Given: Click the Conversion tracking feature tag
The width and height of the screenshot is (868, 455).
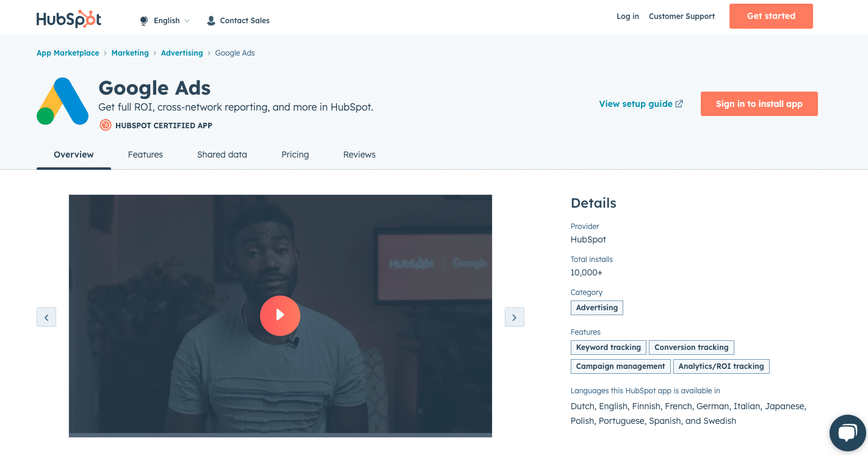Looking at the screenshot, I should [692, 348].
